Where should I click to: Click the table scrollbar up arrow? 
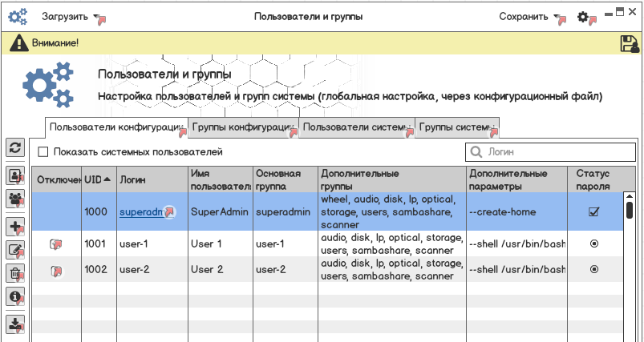point(630,196)
